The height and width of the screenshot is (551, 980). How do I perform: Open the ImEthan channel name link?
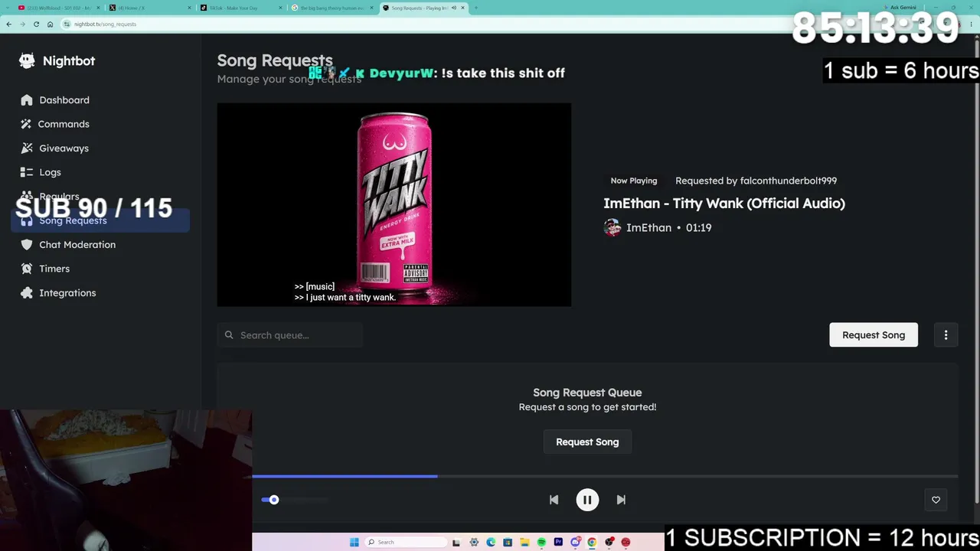click(648, 228)
